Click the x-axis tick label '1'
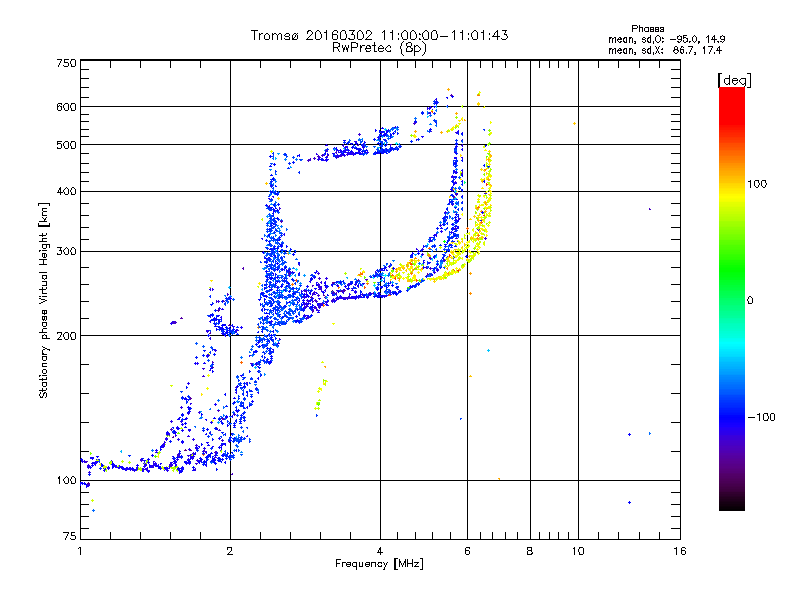 point(80,551)
